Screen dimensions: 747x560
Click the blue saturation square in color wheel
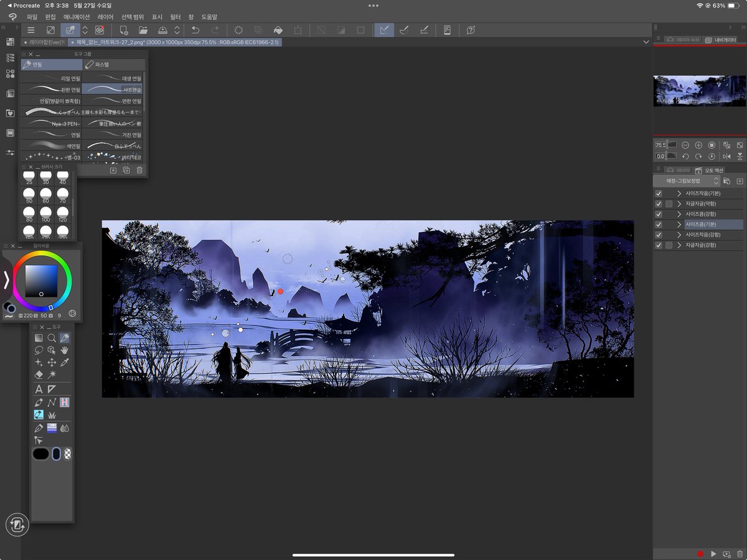point(41,281)
